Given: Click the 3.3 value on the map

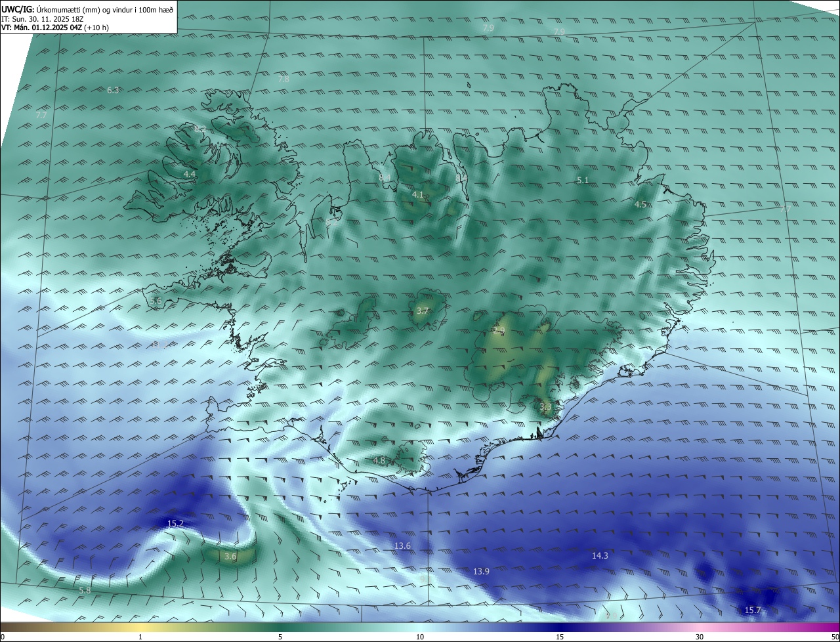Looking at the screenshot, I should pos(545,407).
